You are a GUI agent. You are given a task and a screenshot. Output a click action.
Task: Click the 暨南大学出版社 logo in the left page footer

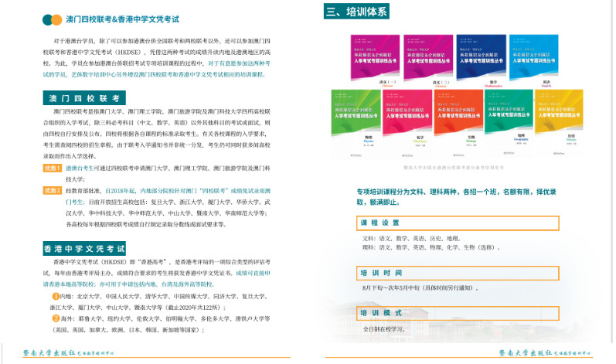click(68, 352)
